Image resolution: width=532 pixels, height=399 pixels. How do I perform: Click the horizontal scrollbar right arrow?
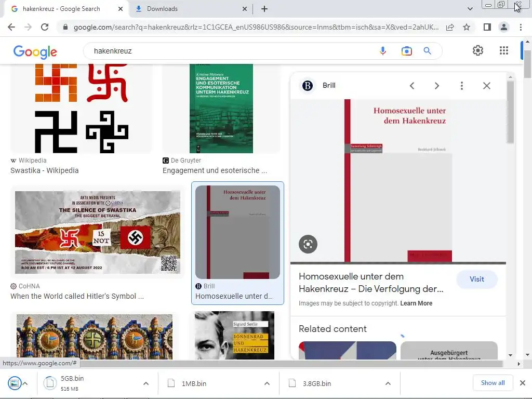click(518, 364)
